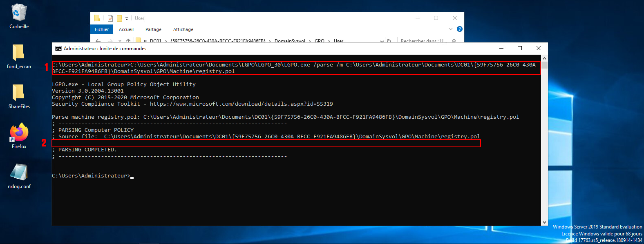Switch to the Accueil ribbon tab
This screenshot has height=244, width=644.
click(126, 29)
